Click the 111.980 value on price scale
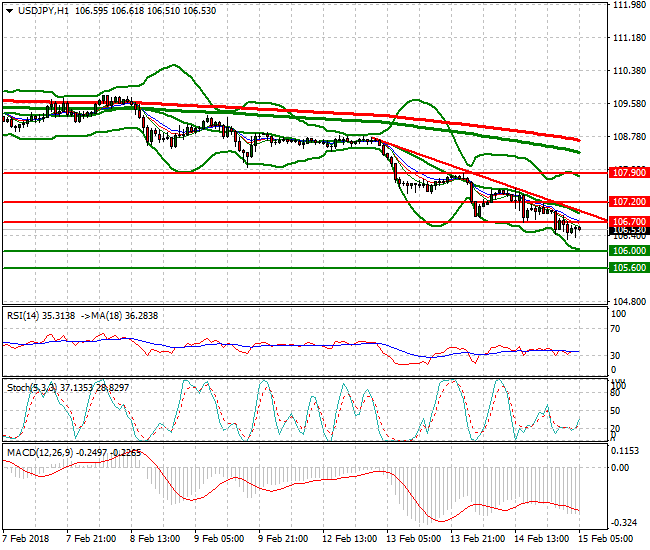The width and height of the screenshot is (650, 550). pos(628,5)
